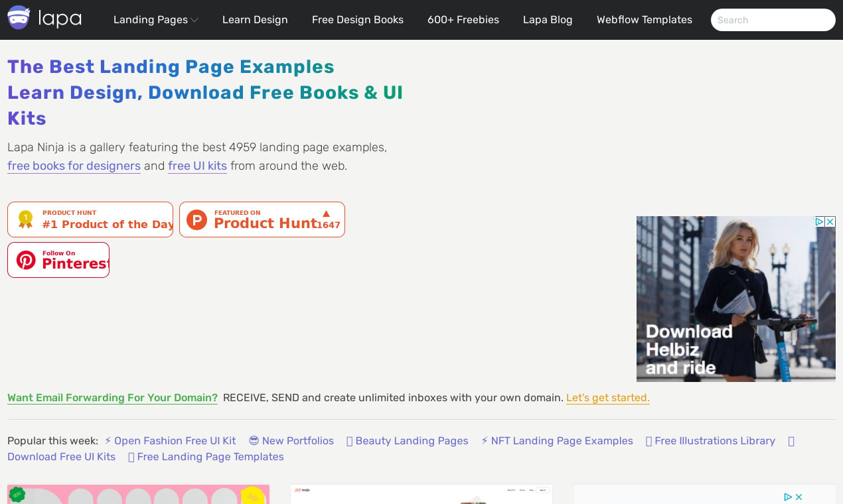Open Webflow Templates navigation item

645,20
